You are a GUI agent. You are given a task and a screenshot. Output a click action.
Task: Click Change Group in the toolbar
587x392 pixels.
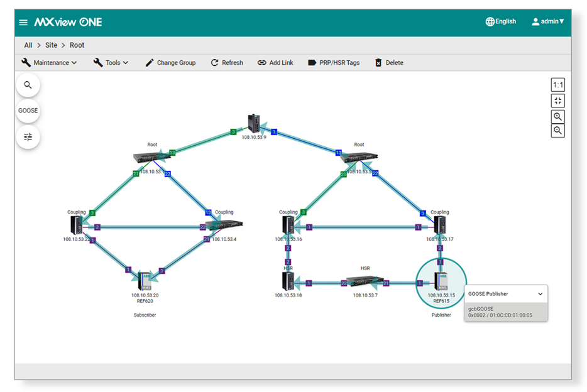[170, 63]
